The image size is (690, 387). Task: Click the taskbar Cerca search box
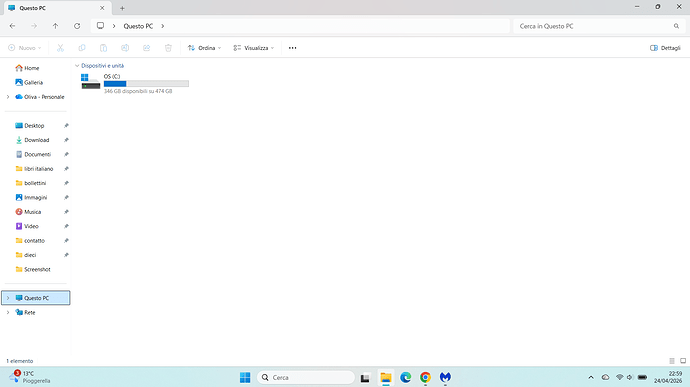tap(306, 377)
